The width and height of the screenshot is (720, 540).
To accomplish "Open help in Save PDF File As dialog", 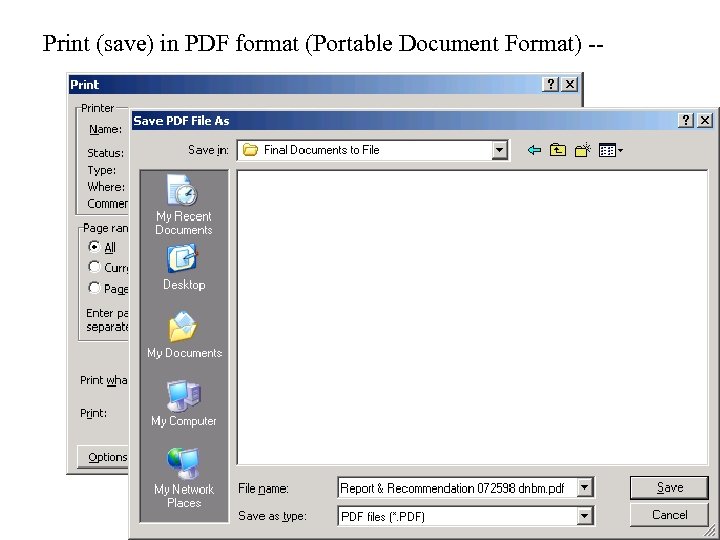I will coord(686,120).
